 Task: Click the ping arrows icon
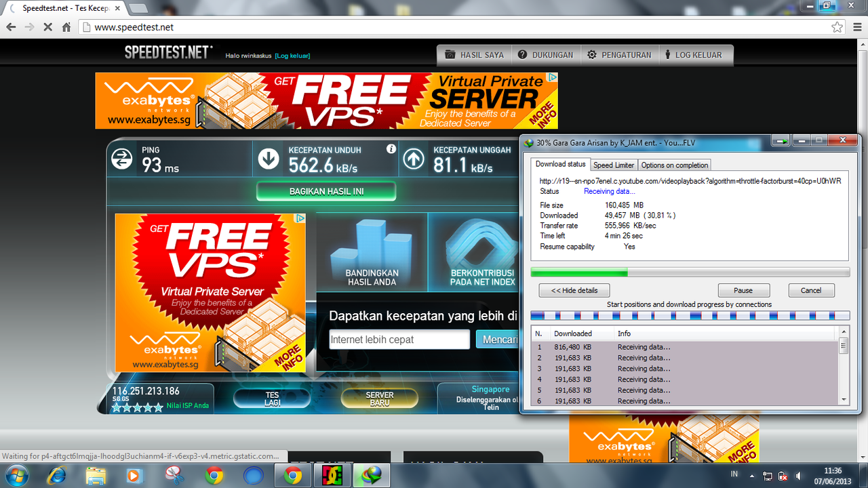122,159
